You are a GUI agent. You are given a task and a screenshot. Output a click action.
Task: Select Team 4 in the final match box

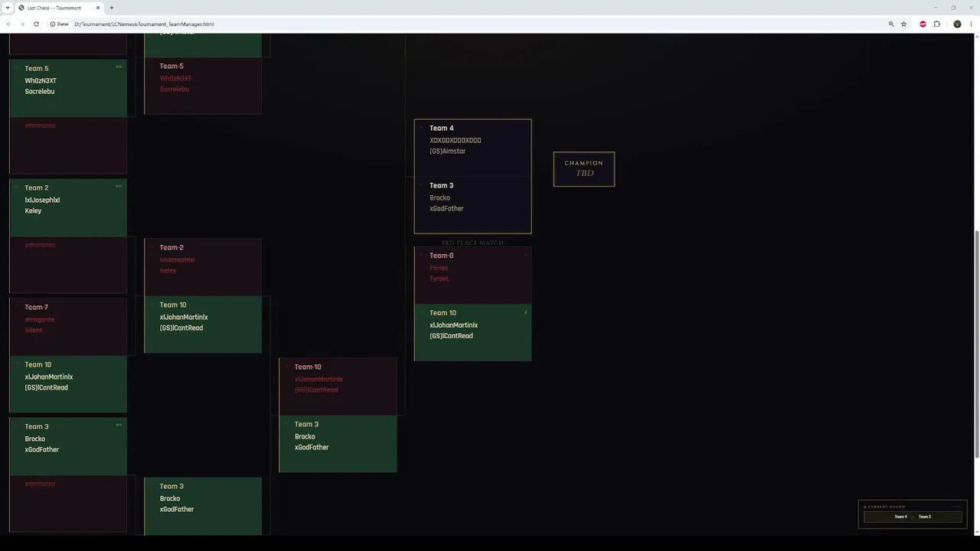click(x=472, y=148)
